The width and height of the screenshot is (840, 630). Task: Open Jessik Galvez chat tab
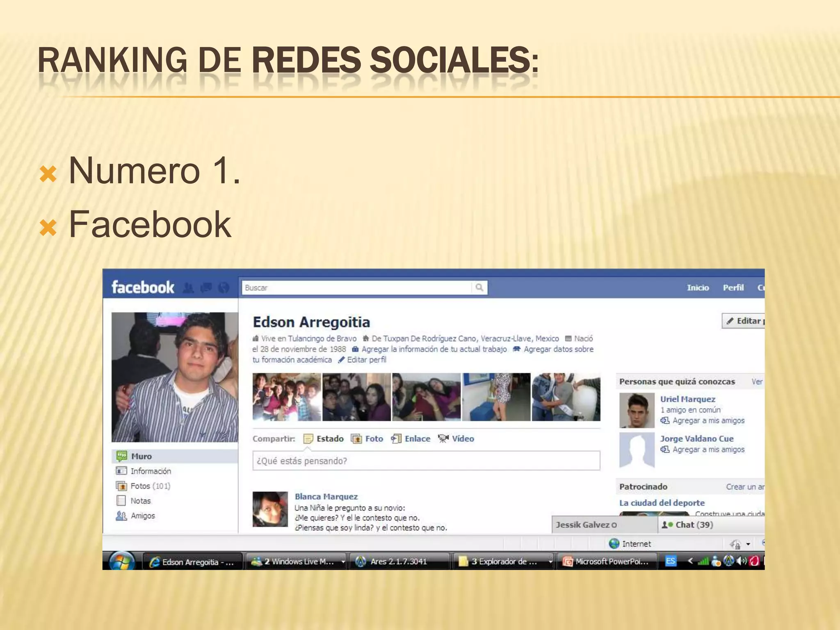[605, 525]
